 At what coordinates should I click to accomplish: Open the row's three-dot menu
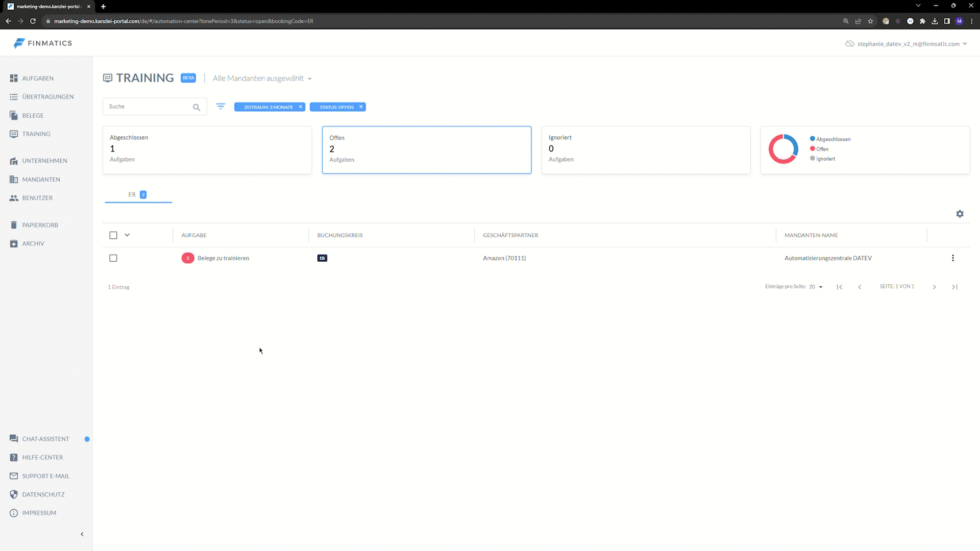tap(952, 258)
